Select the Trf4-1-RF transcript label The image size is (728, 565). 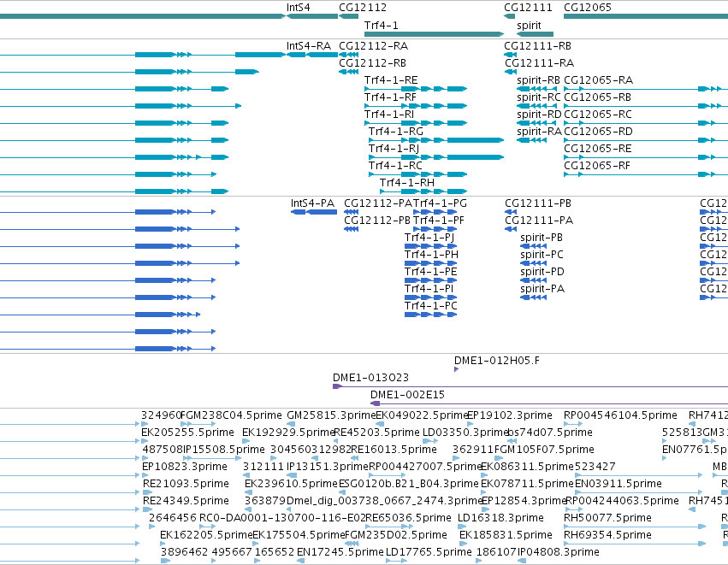coord(390,97)
